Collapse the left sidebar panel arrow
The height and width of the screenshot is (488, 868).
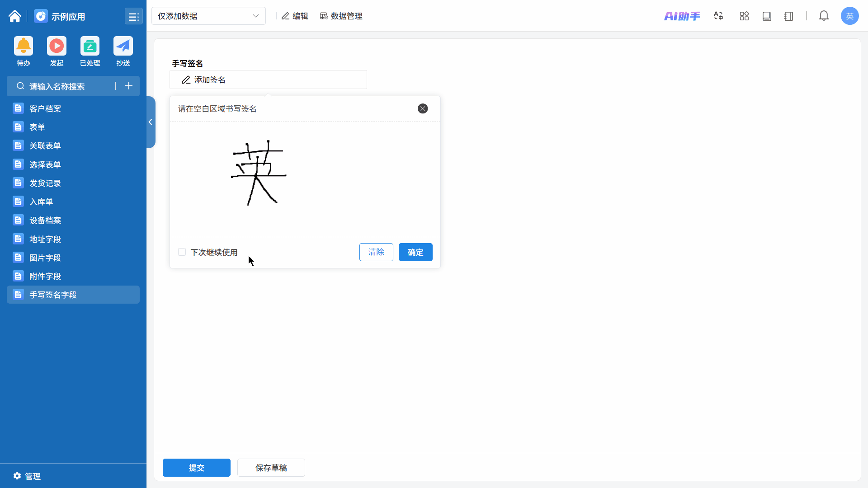click(x=151, y=122)
